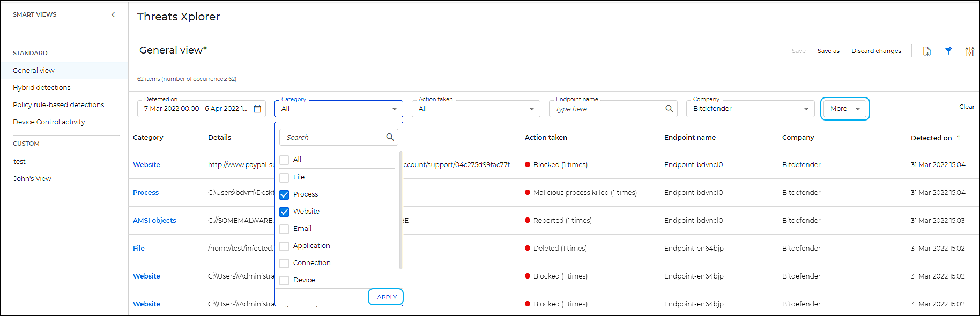
Task: Tick the File category checkbox
Action: pos(284,178)
